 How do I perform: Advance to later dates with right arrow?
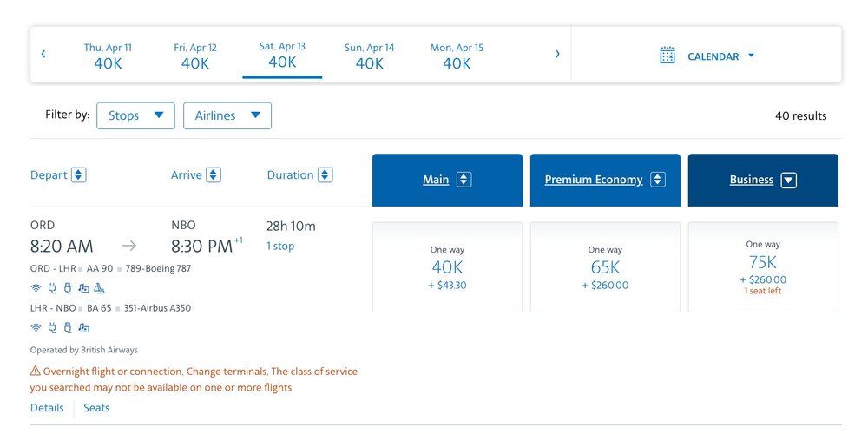(557, 54)
